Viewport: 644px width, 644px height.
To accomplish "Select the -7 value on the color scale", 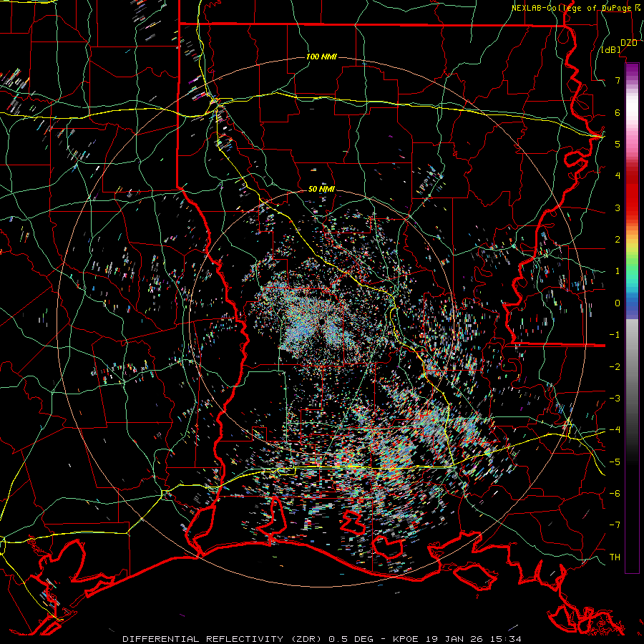I will [615, 525].
